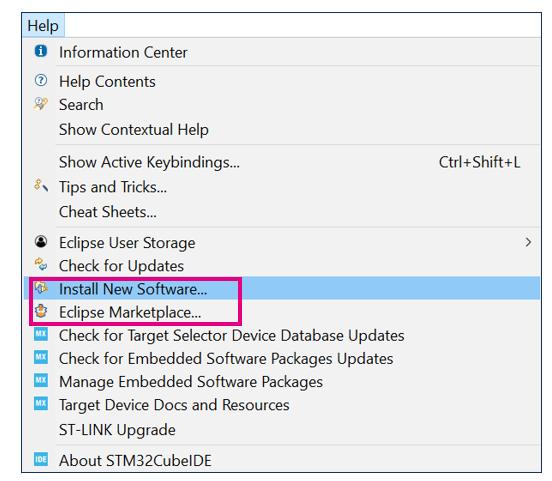Click the Install New Software icon
552x481 pixels.
coord(41,288)
